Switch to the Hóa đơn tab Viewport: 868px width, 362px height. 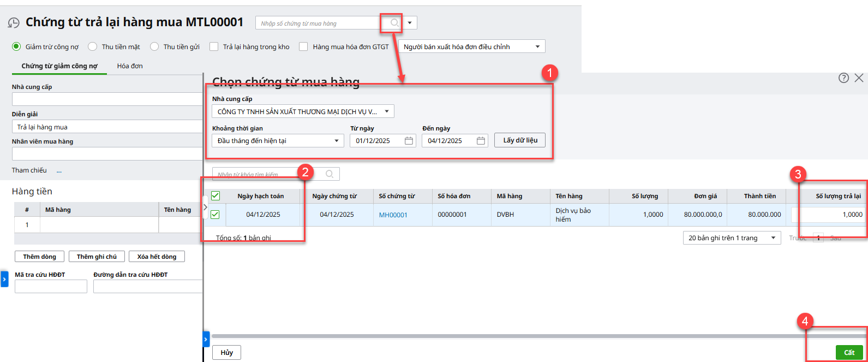coord(130,66)
